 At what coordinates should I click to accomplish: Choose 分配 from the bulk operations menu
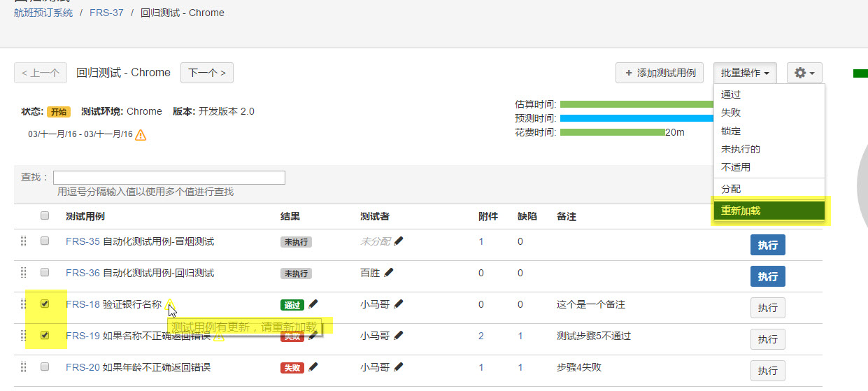[x=731, y=189]
